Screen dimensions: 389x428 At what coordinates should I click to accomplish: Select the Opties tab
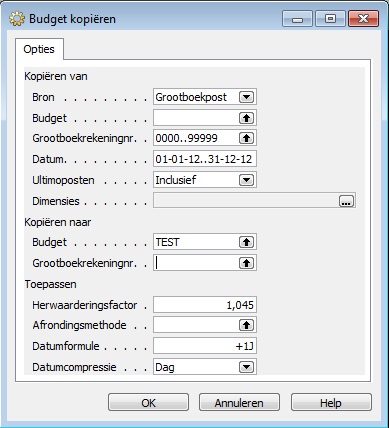coord(39,49)
